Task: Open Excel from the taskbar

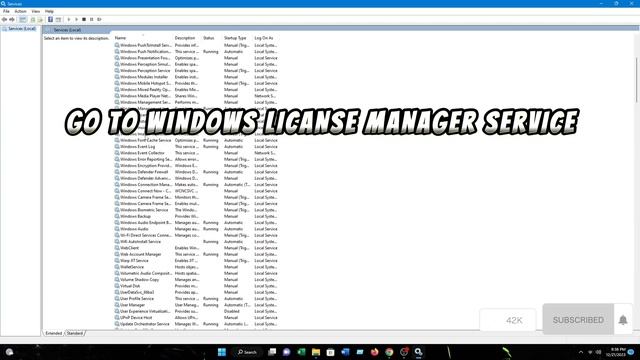Action: click(x=301, y=352)
